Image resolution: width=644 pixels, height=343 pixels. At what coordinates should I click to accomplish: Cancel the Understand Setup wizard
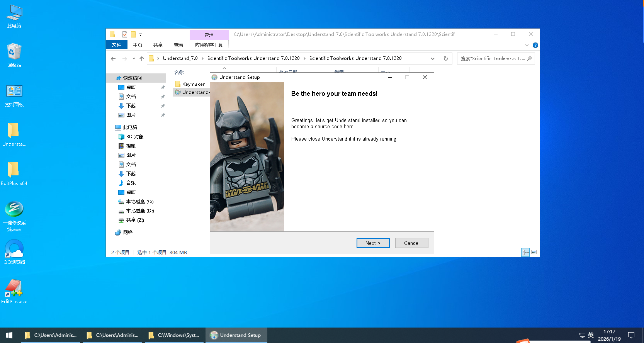411,243
